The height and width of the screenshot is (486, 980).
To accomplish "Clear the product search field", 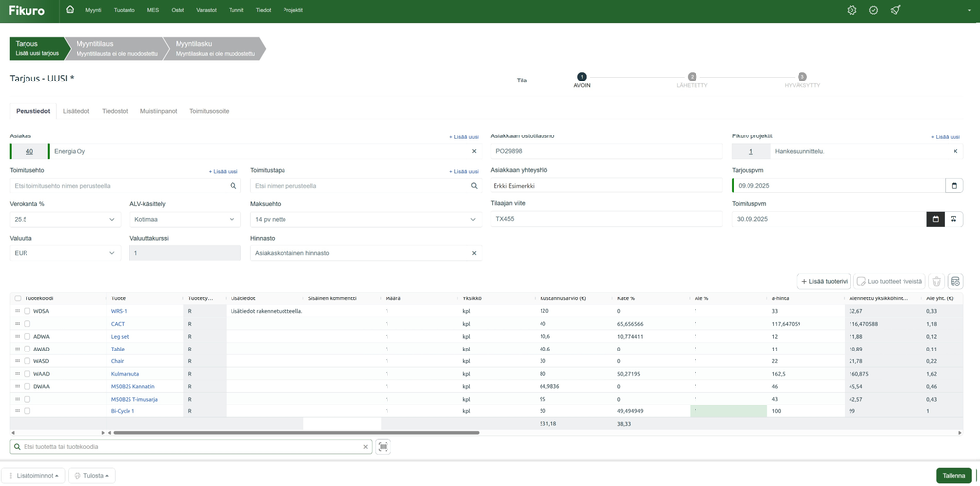I will click(x=366, y=447).
